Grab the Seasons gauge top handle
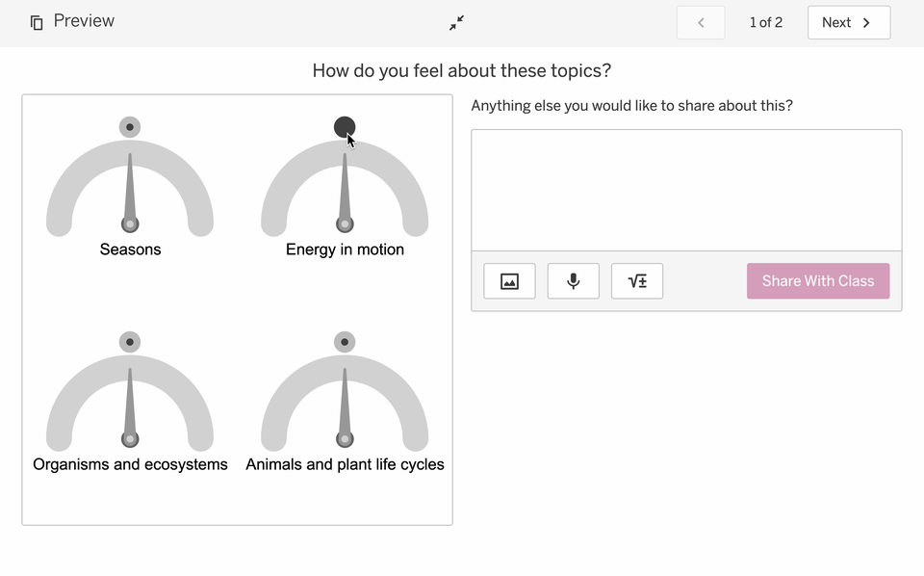Viewport: 924px width, 576px height. click(130, 127)
